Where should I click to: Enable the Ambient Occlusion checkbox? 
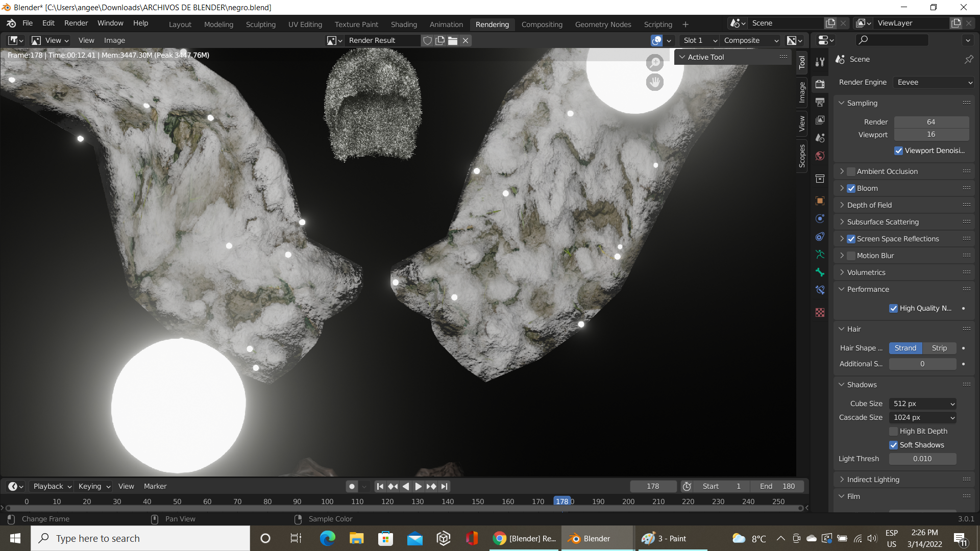[x=851, y=171]
